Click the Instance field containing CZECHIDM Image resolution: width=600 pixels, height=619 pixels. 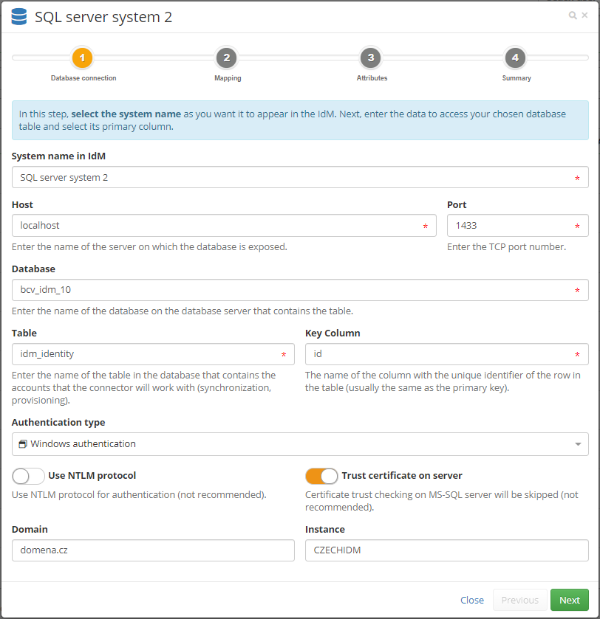[446, 550]
